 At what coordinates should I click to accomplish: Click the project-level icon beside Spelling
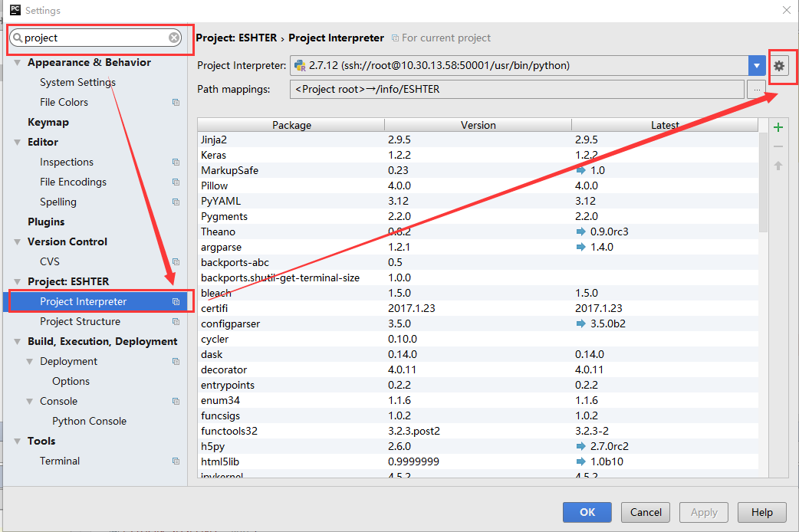coord(176,202)
